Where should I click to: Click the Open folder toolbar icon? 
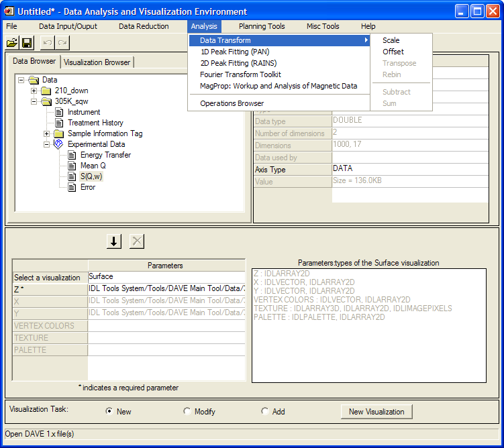click(x=12, y=43)
